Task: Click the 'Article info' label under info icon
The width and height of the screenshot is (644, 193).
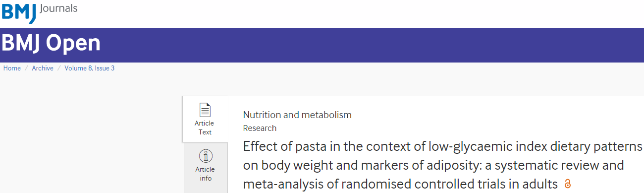Action: click(x=205, y=174)
